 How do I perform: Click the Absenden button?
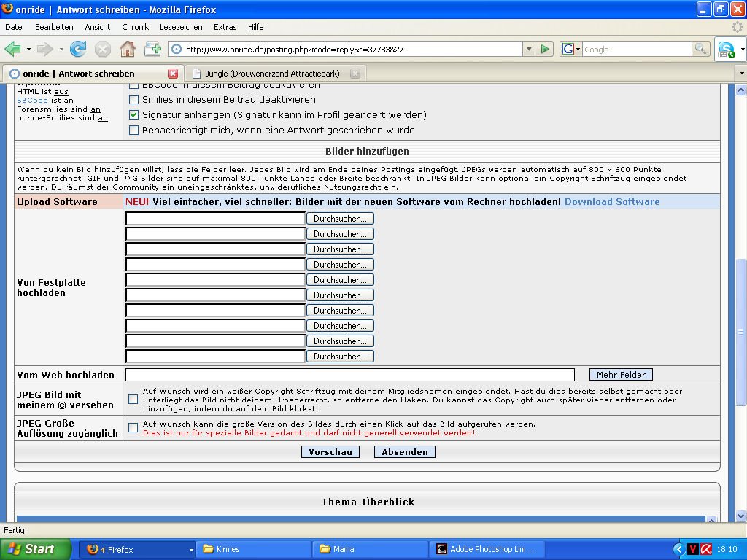pyautogui.click(x=404, y=451)
